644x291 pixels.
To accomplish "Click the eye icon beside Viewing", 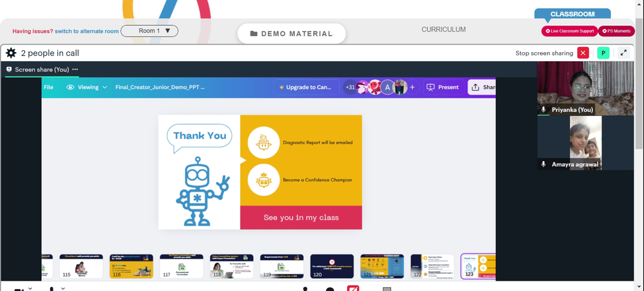I will (x=70, y=87).
